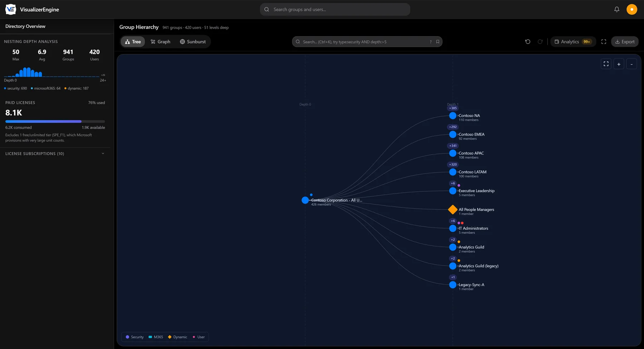Select the Contoso NA group node
This screenshot has width=644, height=349.
(453, 116)
